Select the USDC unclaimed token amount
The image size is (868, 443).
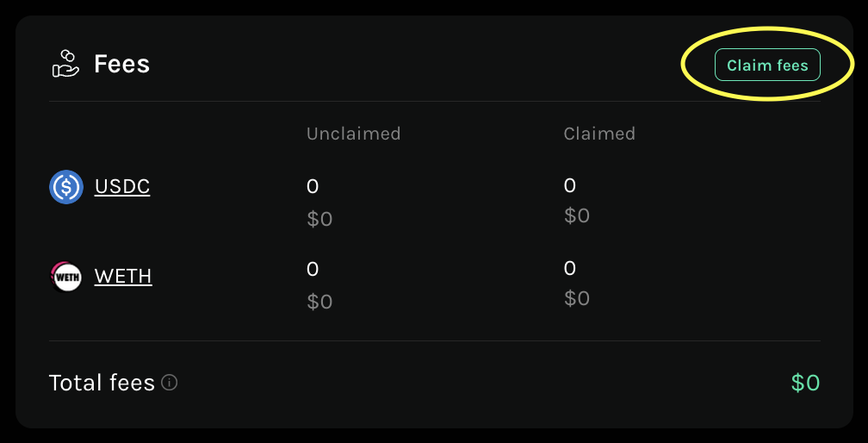click(313, 186)
